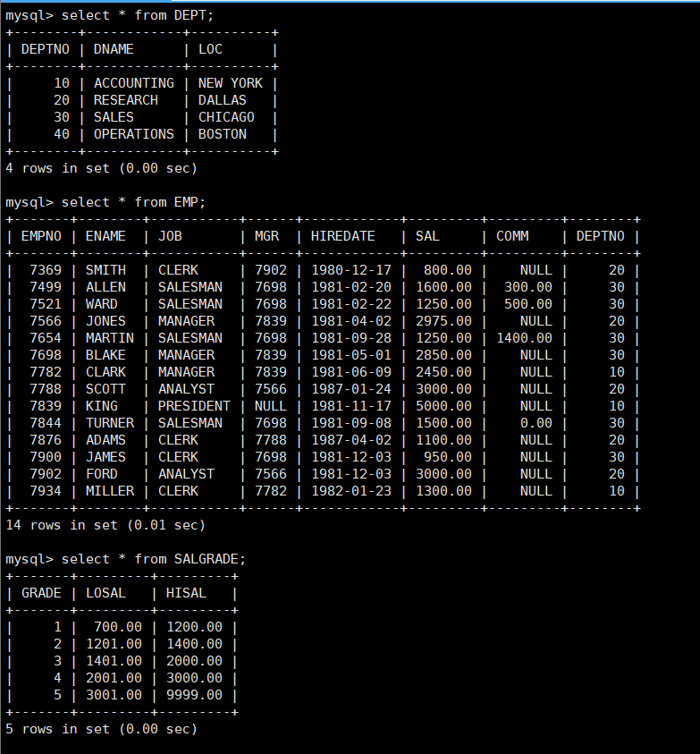Select the COMM column header
The width and height of the screenshot is (700, 754).
[x=512, y=236]
